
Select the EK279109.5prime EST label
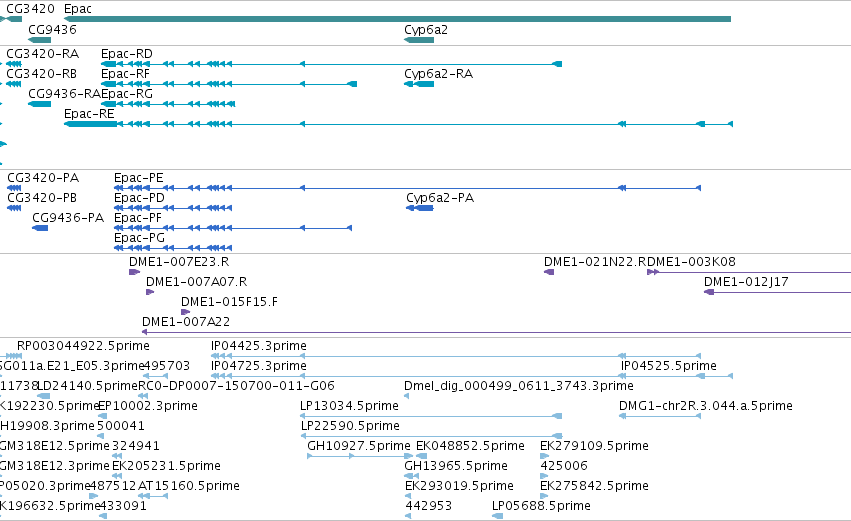594,447
